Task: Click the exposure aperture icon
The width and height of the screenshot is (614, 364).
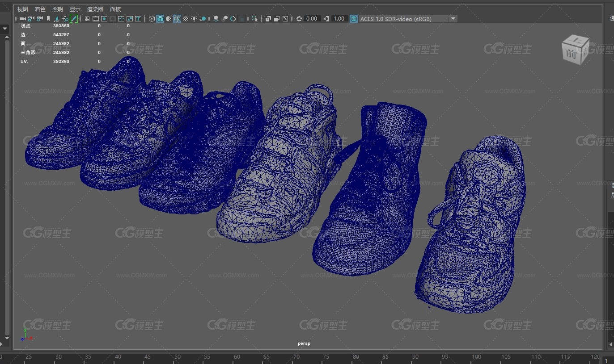Action: coord(299,19)
